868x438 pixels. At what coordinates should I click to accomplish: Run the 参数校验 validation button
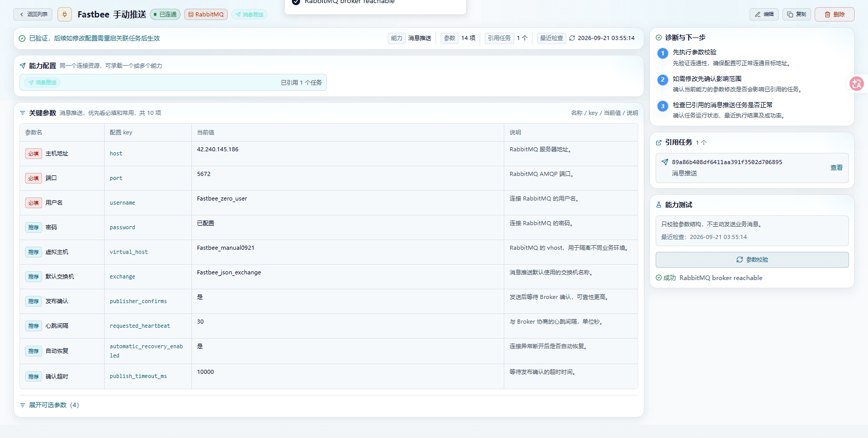pos(752,260)
